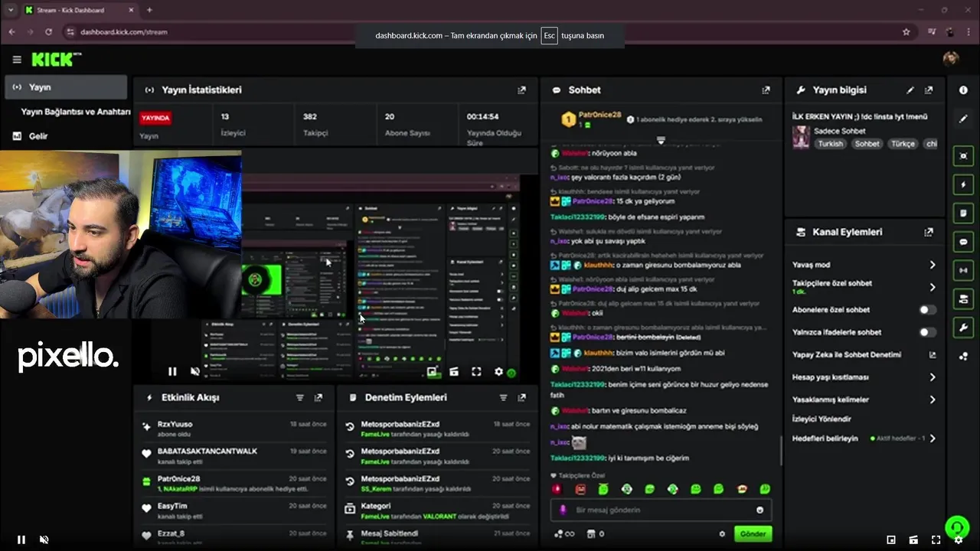Click the info icon in right sidebar
Screen dimensions: 980x551
pos(963,90)
